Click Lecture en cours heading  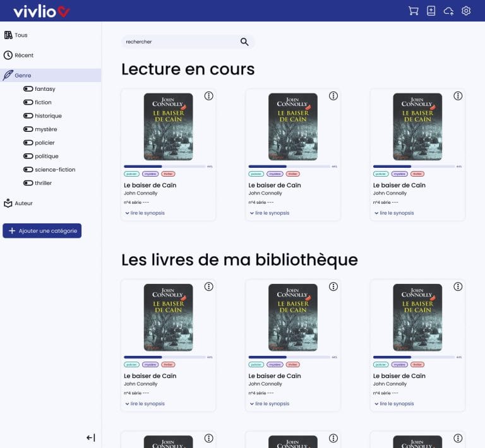tap(188, 69)
